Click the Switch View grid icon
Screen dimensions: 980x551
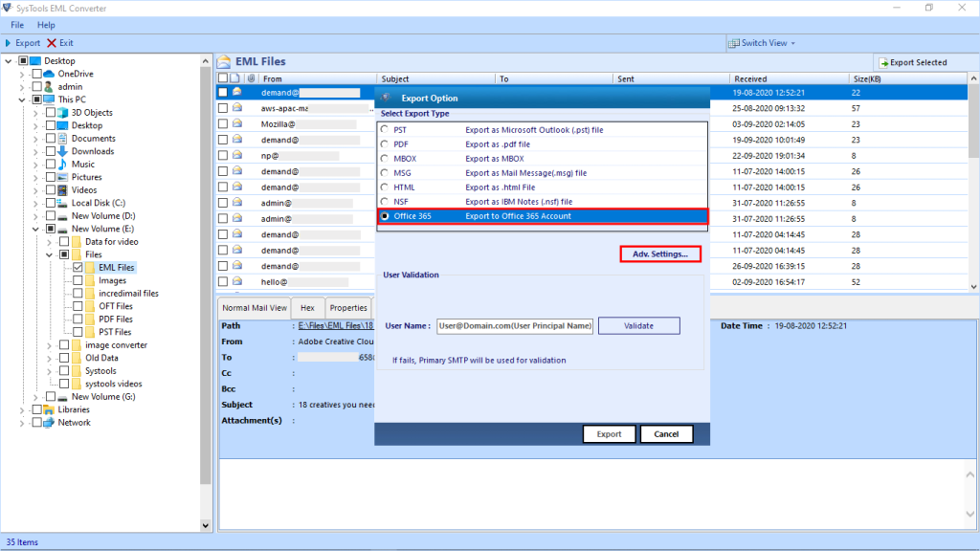point(734,43)
